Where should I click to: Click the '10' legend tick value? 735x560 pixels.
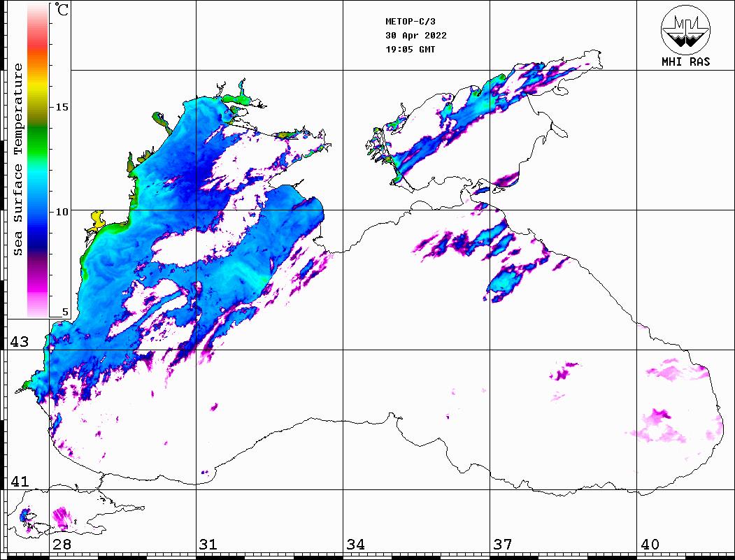coord(62,213)
